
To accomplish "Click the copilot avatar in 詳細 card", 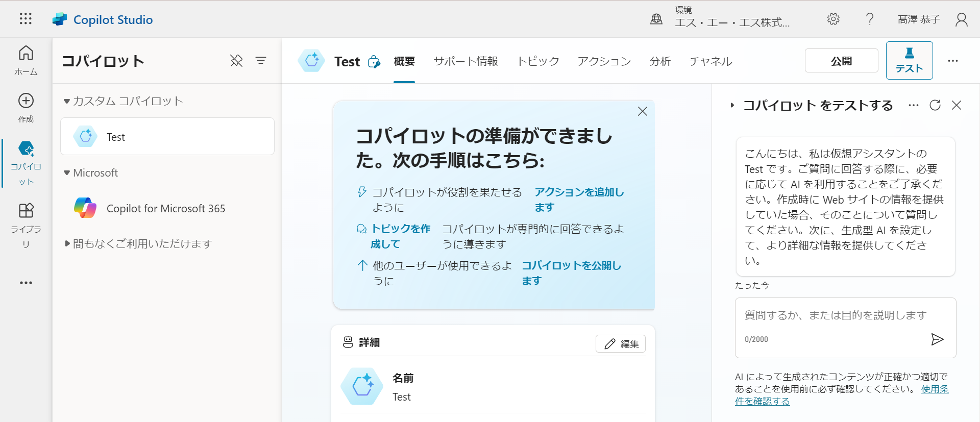I will tap(362, 386).
